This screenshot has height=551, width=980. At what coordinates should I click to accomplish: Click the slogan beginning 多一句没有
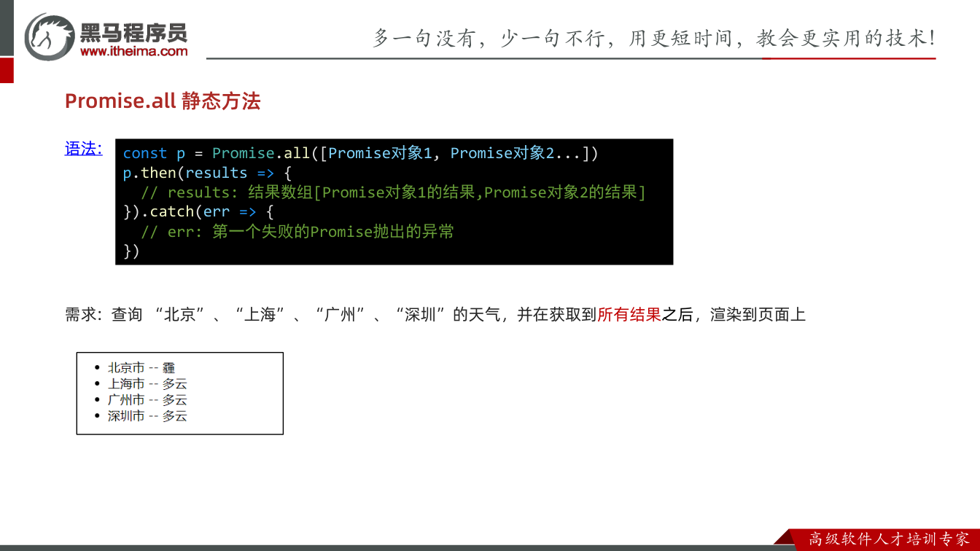pos(654,38)
